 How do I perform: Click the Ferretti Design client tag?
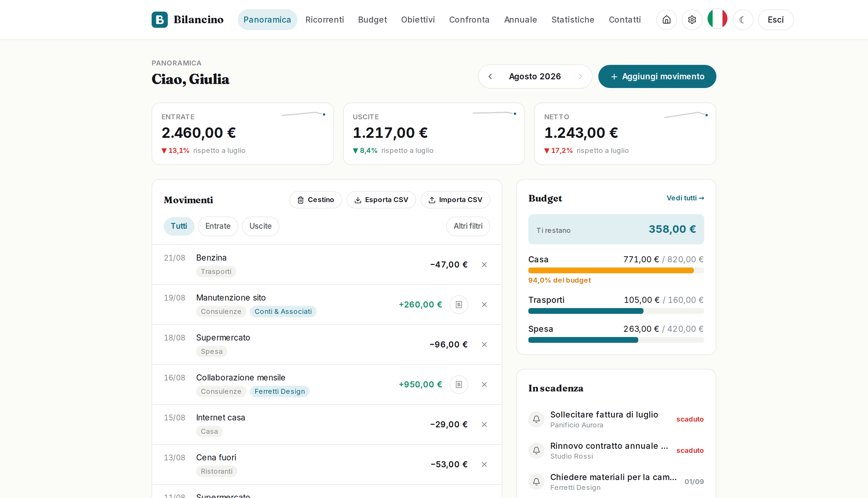coord(279,391)
